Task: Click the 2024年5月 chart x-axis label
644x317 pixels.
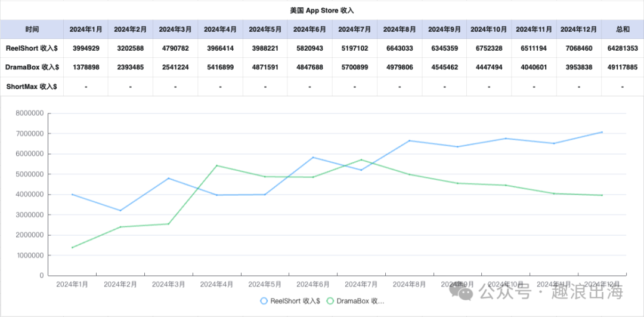Action: pyautogui.click(x=265, y=284)
